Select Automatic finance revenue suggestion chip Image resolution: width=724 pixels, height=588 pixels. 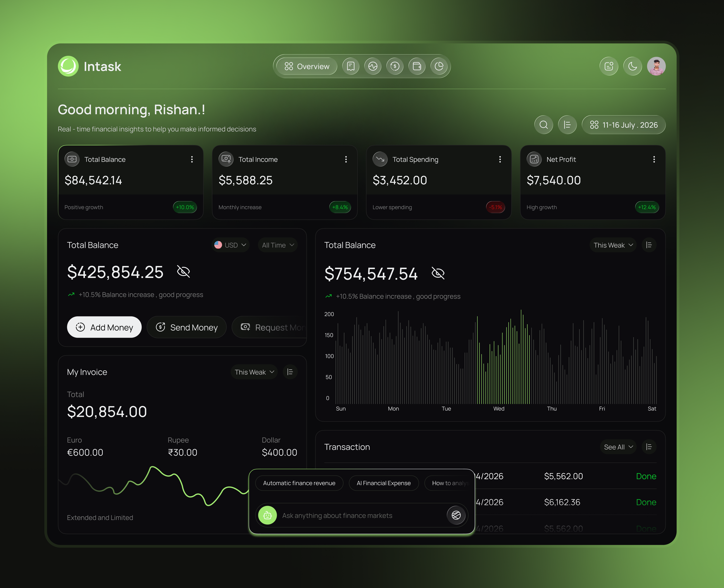[299, 483]
